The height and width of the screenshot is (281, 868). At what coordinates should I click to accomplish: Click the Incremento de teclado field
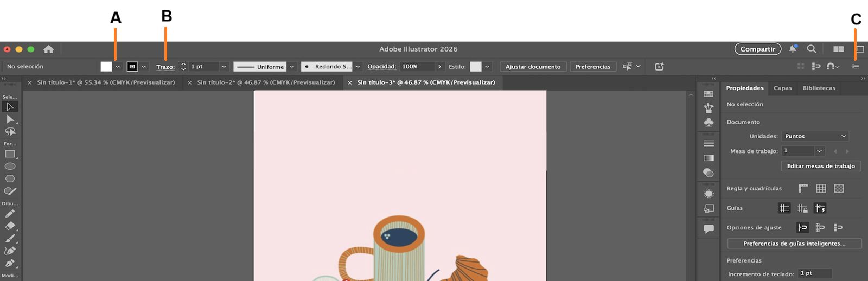point(814,273)
